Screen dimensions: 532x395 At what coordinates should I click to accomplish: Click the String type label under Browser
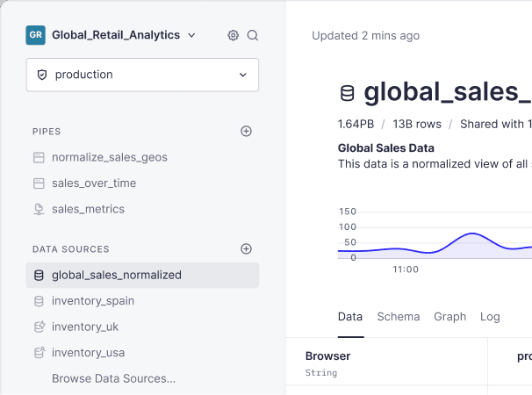(x=321, y=372)
